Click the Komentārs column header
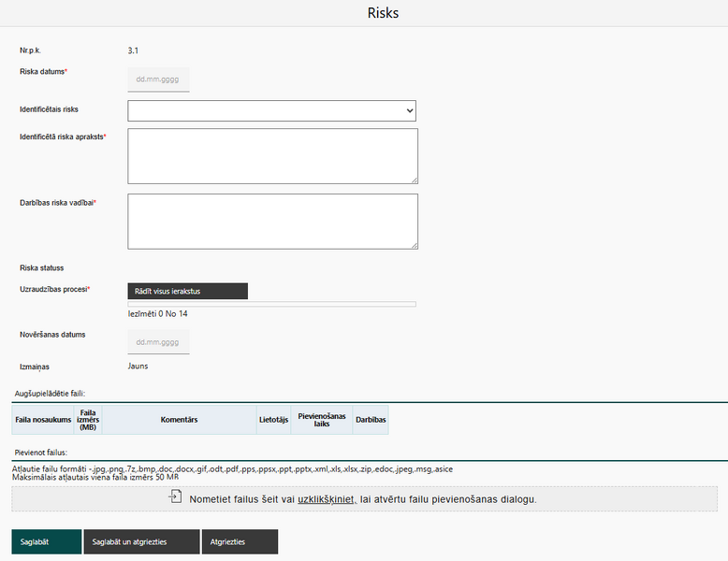The image size is (728, 561). (x=179, y=420)
